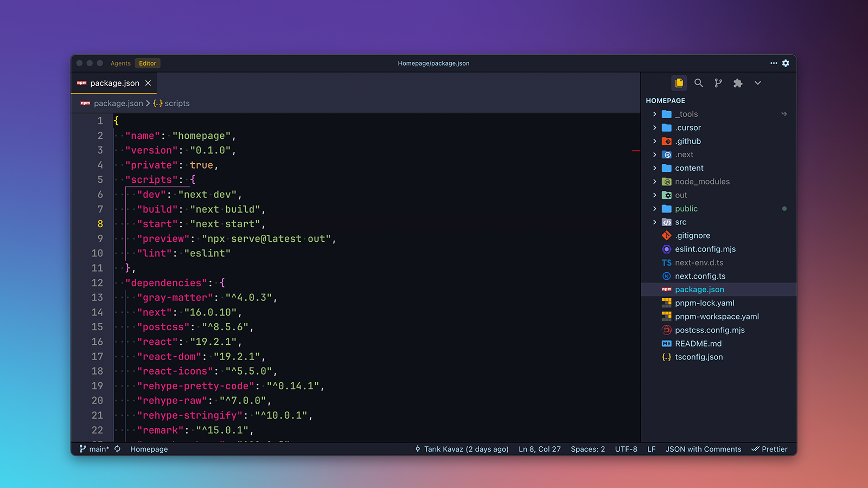Click the sync changes icon in status bar
The image size is (868, 488).
[x=118, y=449]
